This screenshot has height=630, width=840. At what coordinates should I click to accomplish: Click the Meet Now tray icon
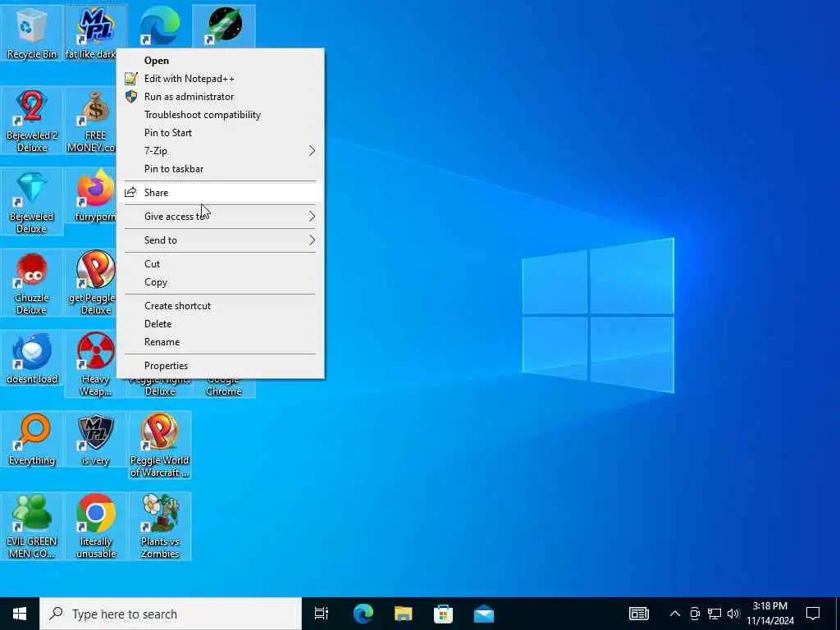(695, 614)
